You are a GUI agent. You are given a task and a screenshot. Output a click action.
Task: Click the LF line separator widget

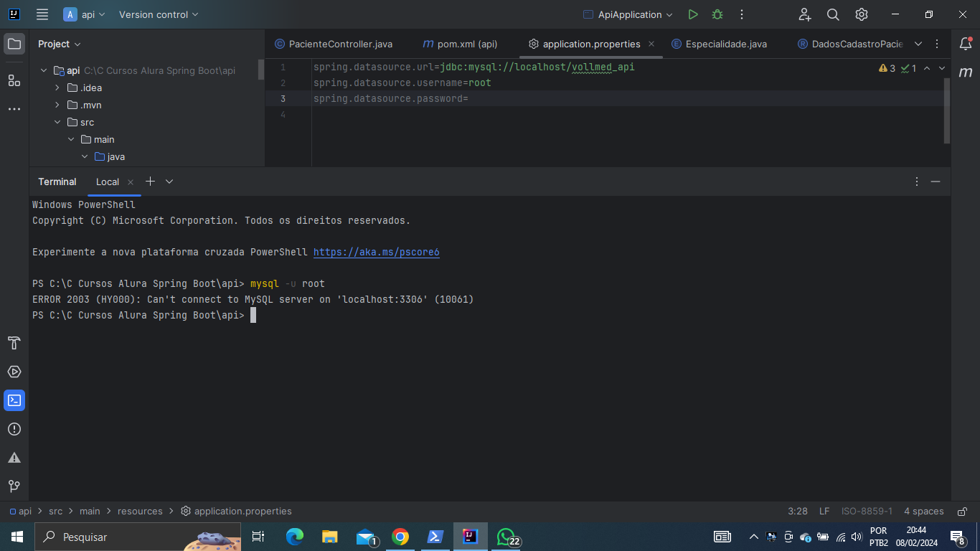pos(824,512)
